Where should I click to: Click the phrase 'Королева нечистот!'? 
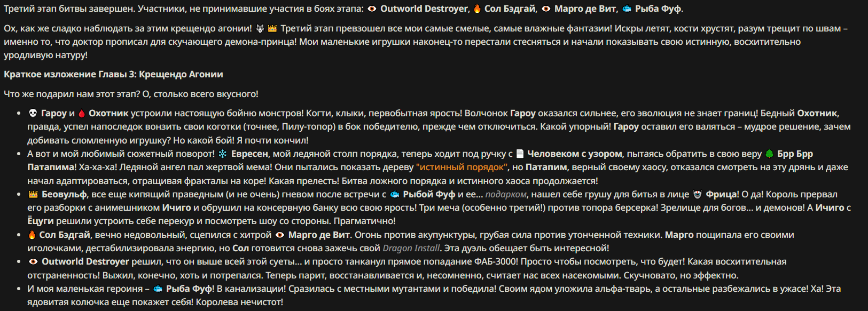click(x=239, y=302)
